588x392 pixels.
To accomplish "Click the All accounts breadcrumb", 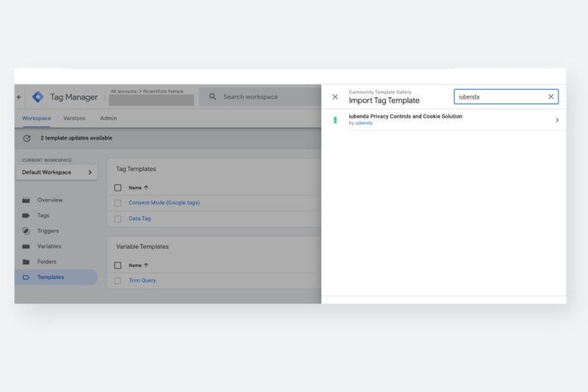I will [123, 91].
